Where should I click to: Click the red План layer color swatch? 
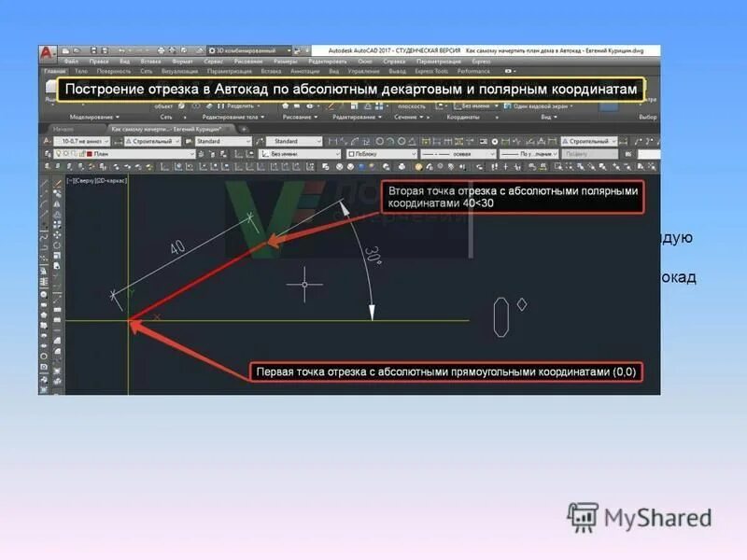89,154
